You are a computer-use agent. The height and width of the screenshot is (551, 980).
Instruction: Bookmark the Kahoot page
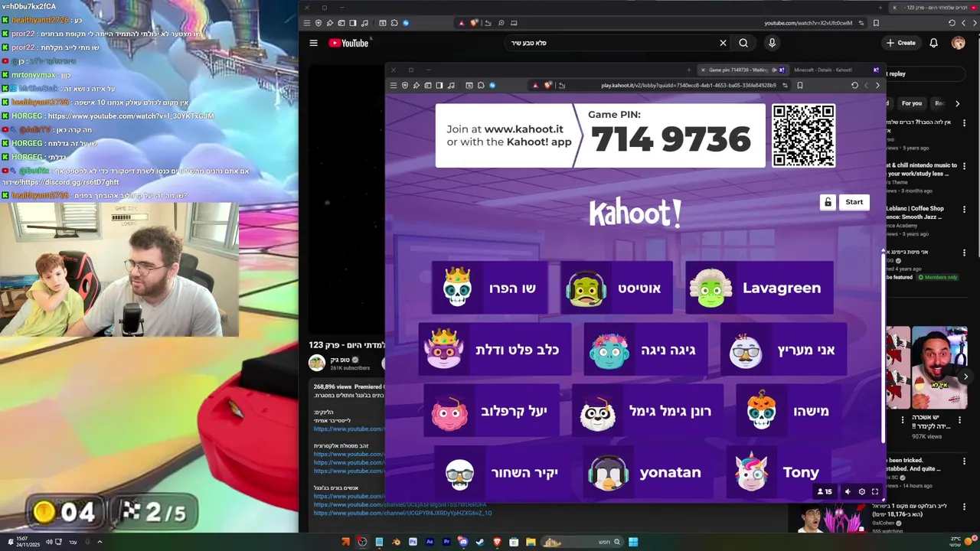(799, 85)
